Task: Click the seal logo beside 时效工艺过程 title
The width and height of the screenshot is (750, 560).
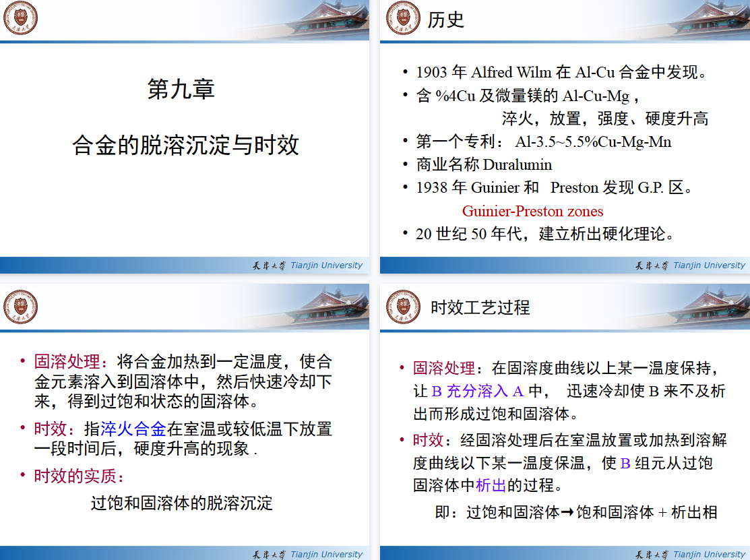Action: click(403, 307)
